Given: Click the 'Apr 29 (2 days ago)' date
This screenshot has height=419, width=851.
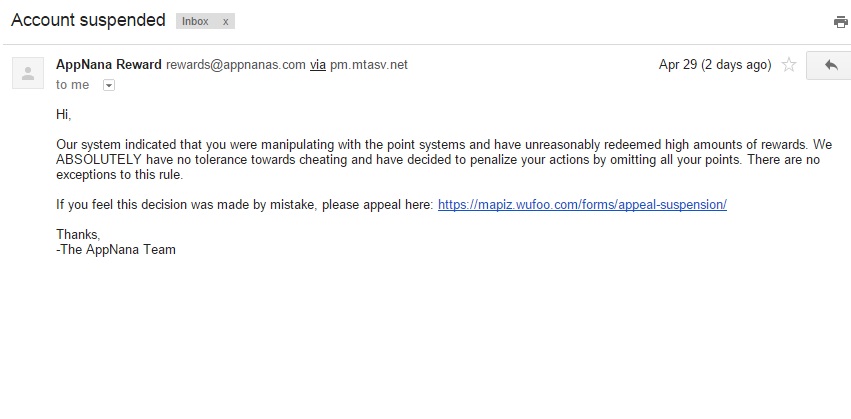Looking at the screenshot, I should (715, 65).
